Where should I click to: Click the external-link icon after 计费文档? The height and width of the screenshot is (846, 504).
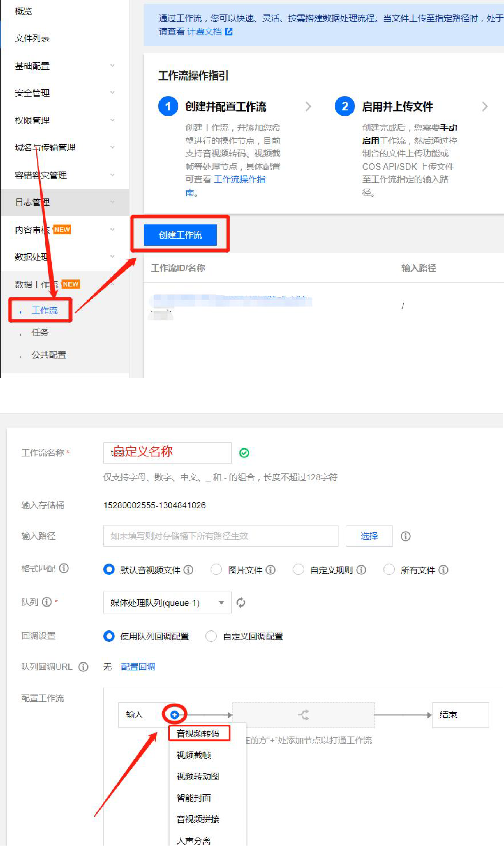[x=229, y=31]
